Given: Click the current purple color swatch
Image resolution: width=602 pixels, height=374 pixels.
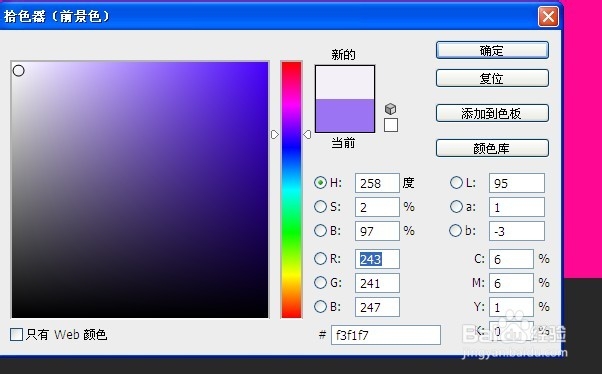Looking at the screenshot, I should tap(345, 116).
